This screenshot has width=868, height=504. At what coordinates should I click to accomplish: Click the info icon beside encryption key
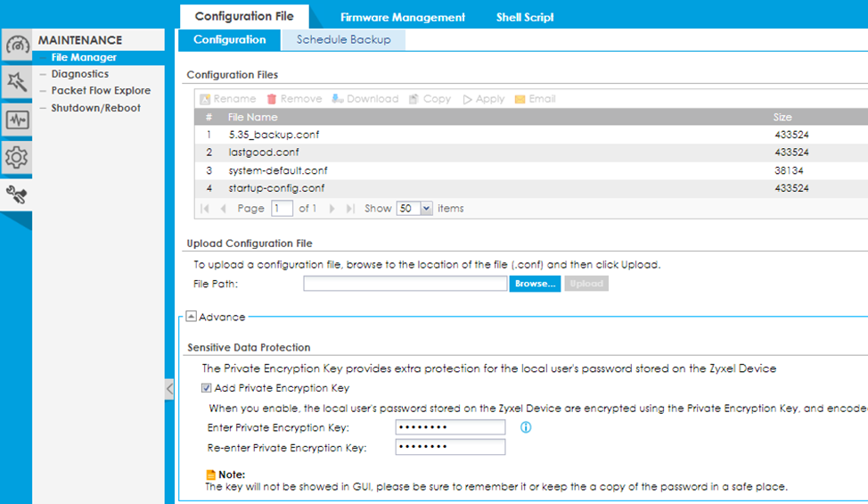coord(526,427)
